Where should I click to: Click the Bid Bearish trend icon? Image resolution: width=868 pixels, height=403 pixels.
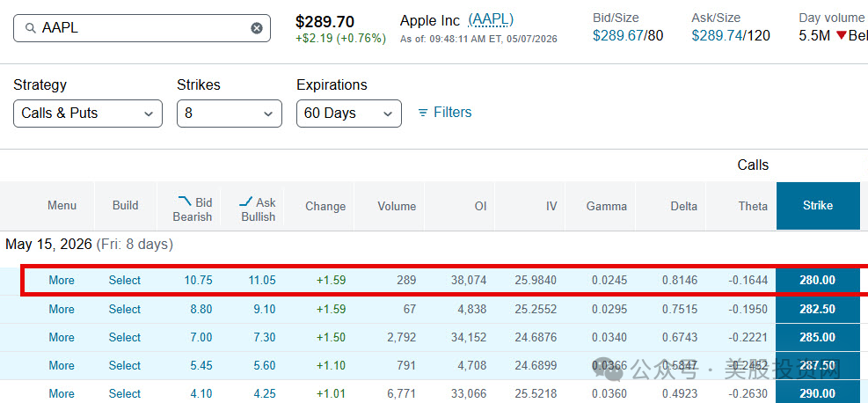coord(184,200)
